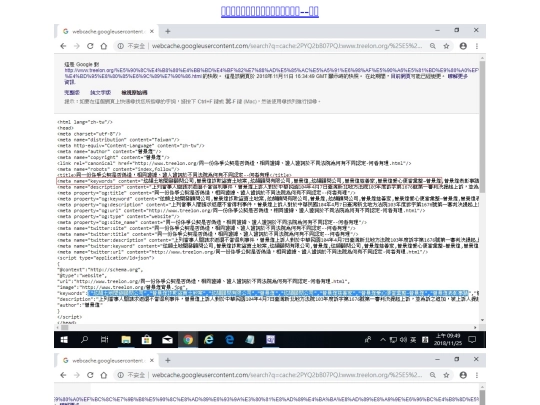Open the three-dot menu in the Chrome window beneath the taskbar
The image size is (540, 405).
[477, 375]
